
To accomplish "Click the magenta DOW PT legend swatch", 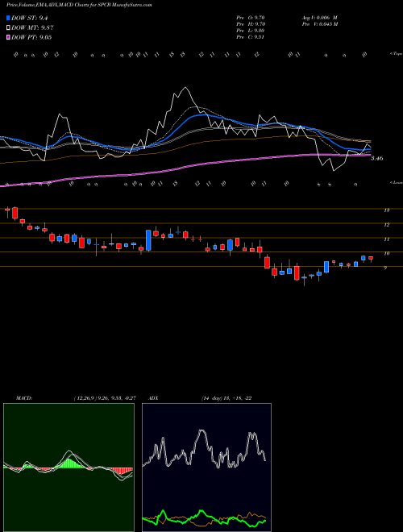I will tap(8, 37).
